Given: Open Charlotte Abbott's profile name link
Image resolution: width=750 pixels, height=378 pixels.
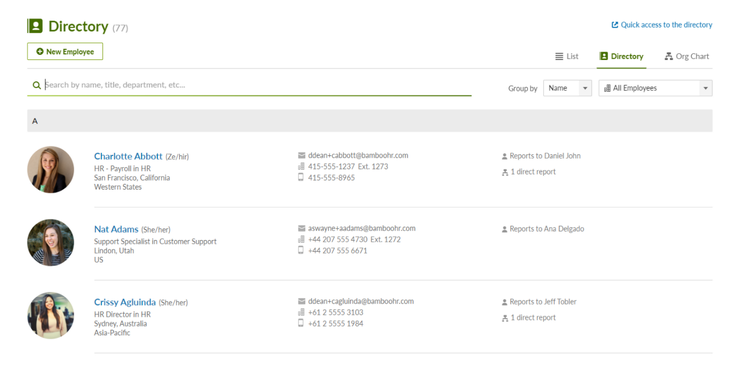Looking at the screenshot, I should pyautogui.click(x=128, y=156).
